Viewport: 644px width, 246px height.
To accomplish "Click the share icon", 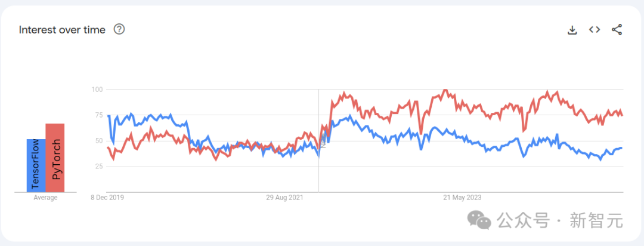I will 617,30.
